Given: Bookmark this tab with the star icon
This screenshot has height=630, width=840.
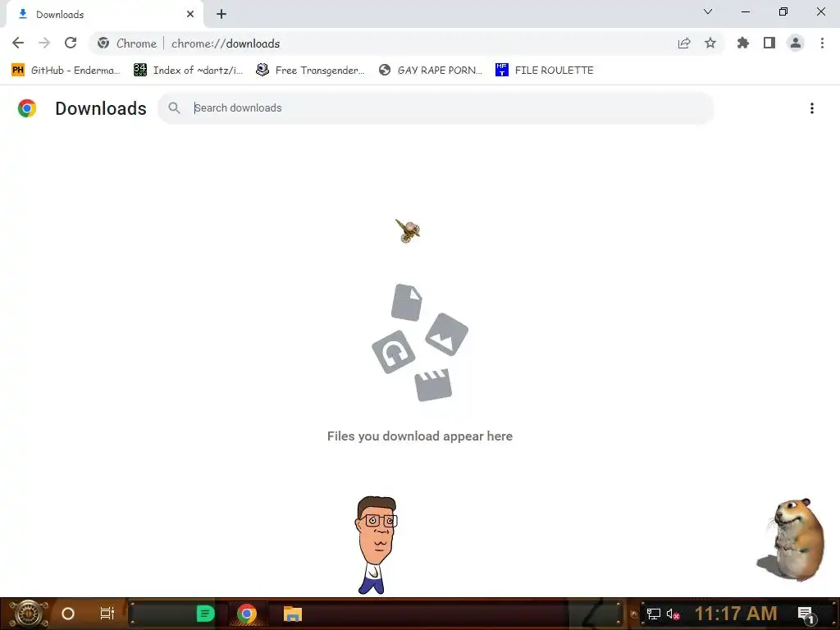Looking at the screenshot, I should (x=710, y=43).
